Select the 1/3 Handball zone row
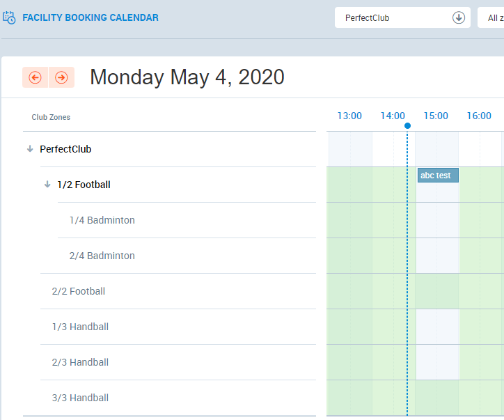 click(x=80, y=327)
